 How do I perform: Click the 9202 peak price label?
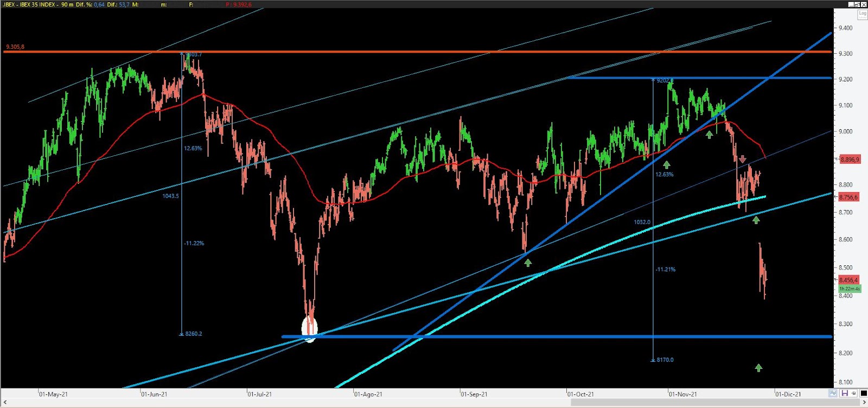665,80
